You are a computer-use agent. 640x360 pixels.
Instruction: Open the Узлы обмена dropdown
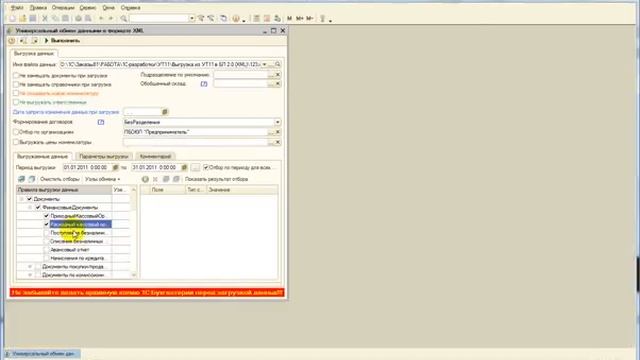102,179
